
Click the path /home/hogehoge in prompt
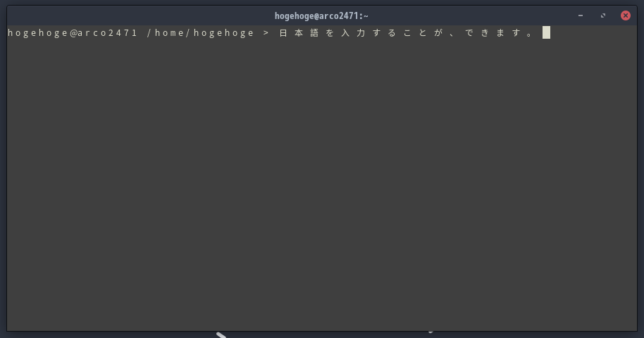tap(200, 33)
